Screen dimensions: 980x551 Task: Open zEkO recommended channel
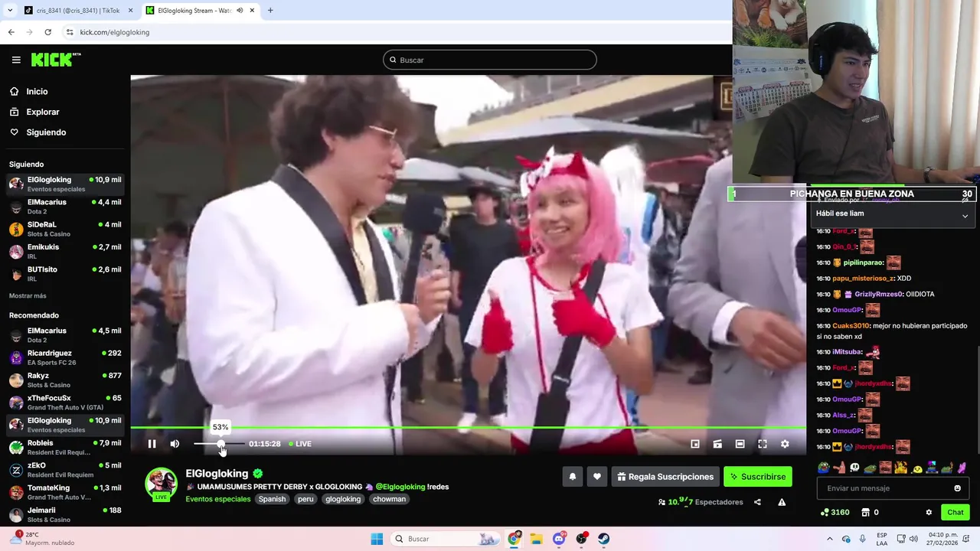(x=65, y=470)
